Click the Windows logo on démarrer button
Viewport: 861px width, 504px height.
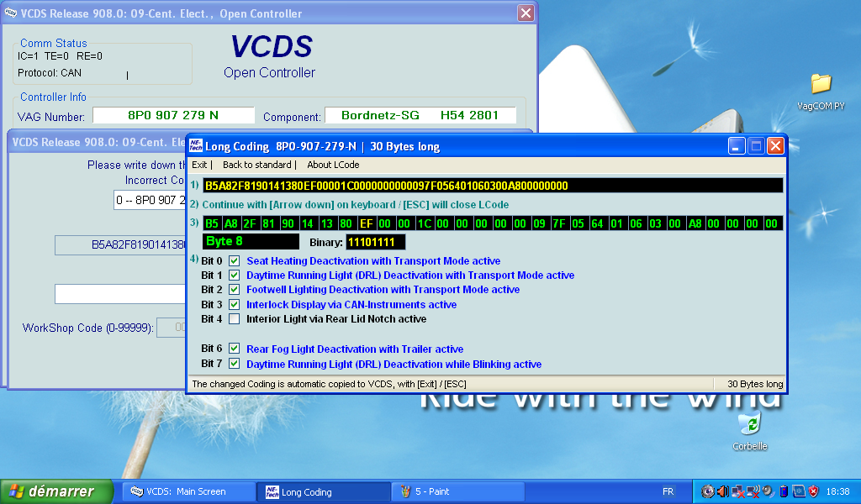coord(17,491)
